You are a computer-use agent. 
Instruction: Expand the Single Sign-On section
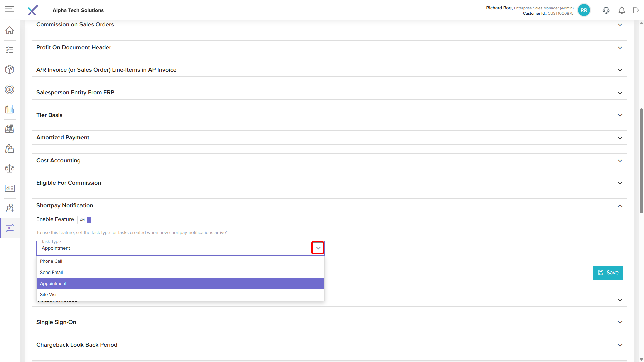[620, 322]
